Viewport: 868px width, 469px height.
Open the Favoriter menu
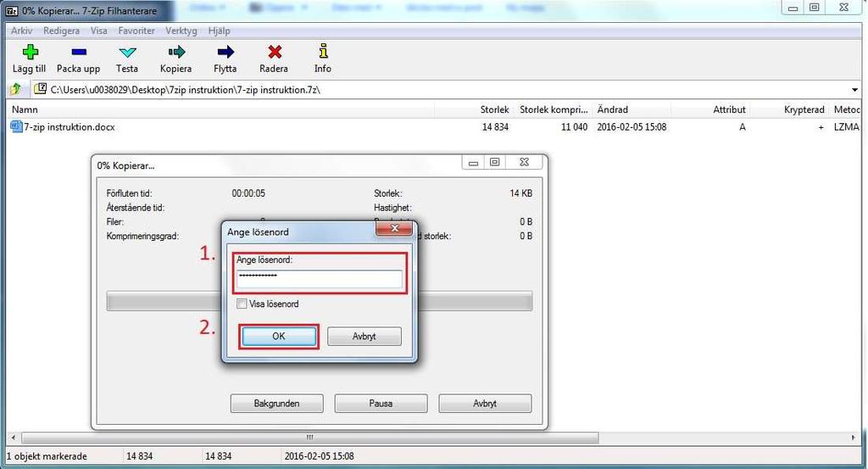[x=136, y=31]
